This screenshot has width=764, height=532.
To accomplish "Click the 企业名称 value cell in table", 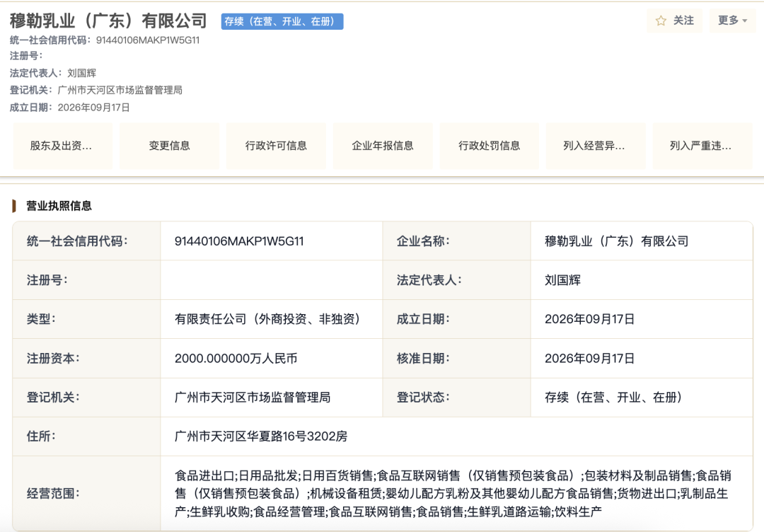I will [x=642, y=241].
